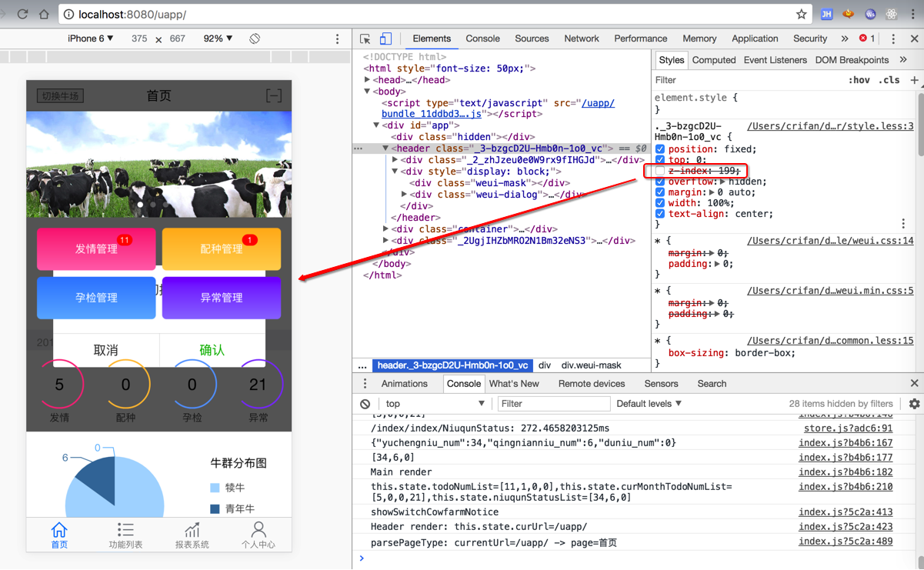Open the Default levels dropdown
Image resolution: width=924 pixels, height=570 pixels.
(x=649, y=404)
